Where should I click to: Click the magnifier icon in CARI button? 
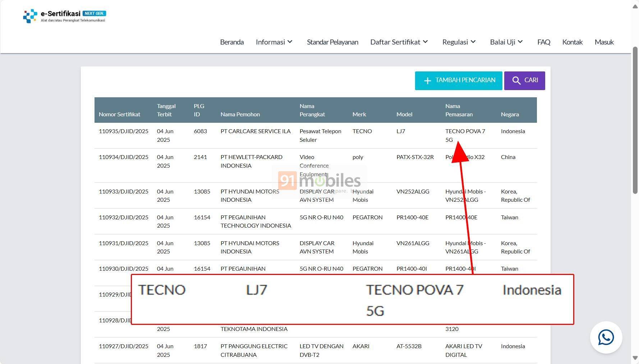click(516, 80)
